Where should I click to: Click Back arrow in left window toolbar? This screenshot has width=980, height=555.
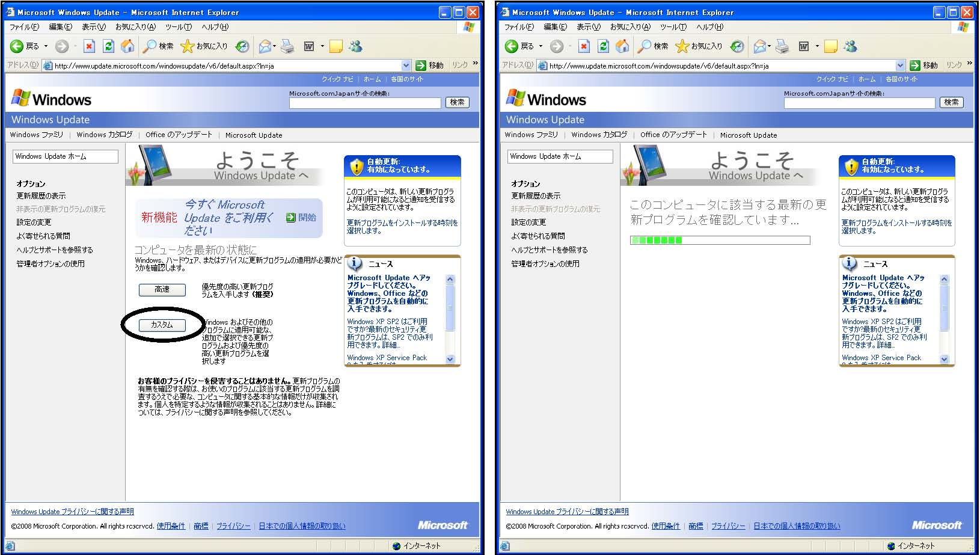click(17, 46)
